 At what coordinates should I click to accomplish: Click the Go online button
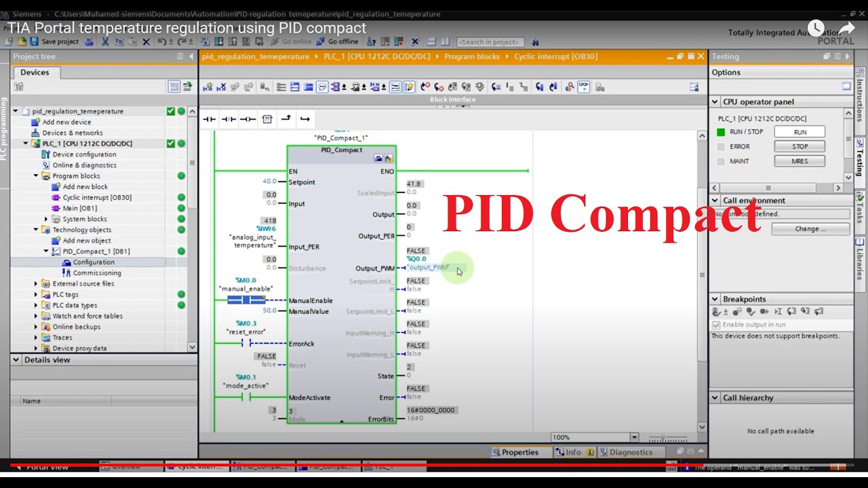(292, 41)
